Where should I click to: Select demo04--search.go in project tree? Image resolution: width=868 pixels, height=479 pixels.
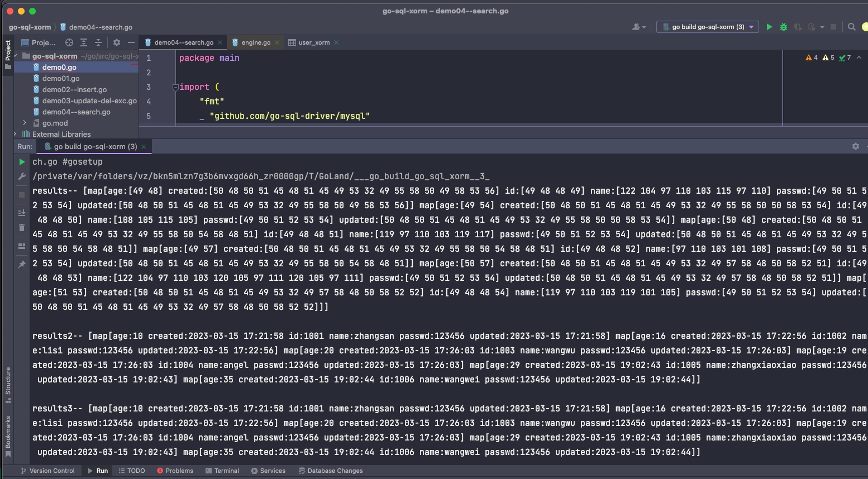[x=76, y=112]
